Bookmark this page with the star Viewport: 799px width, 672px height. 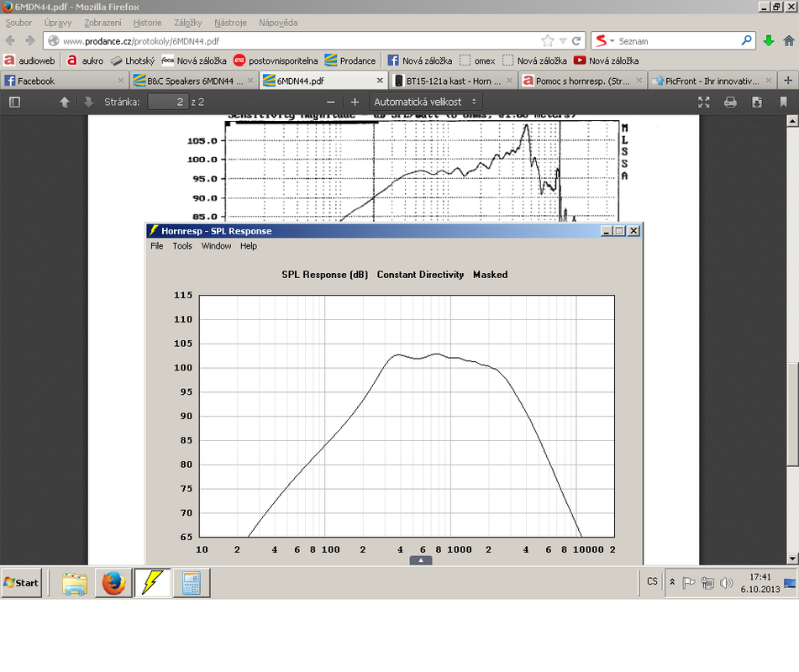(548, 41)
